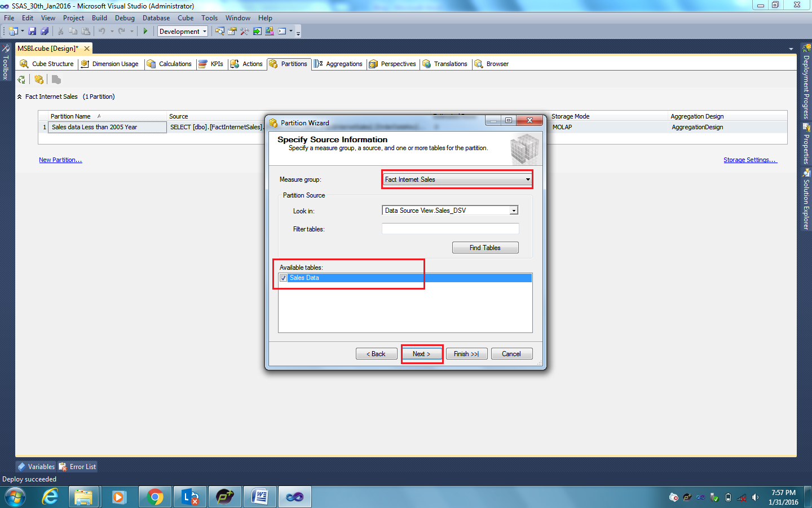The width and height of the screenshot is (812, 508).
Task: Click the Cut scissors icon
Action: point(60,31)
